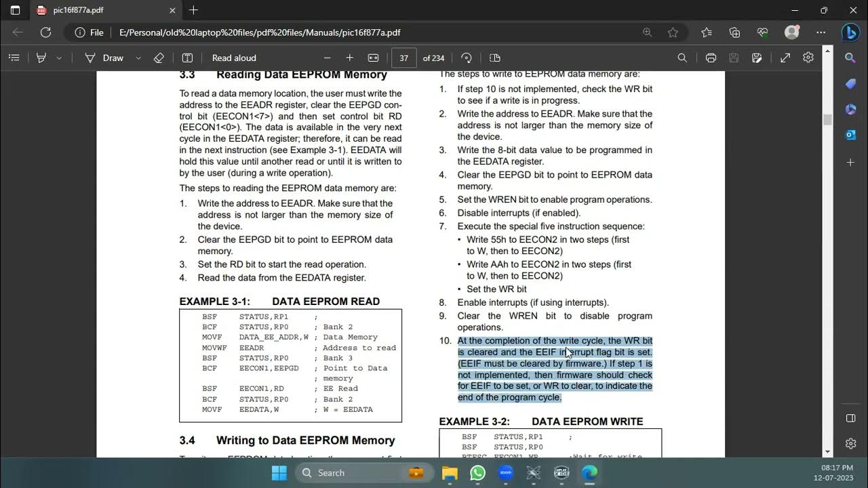Open Edge Settings and more menu
The height and width of the screenshot is (488, 868).
(x=821, y=32)
